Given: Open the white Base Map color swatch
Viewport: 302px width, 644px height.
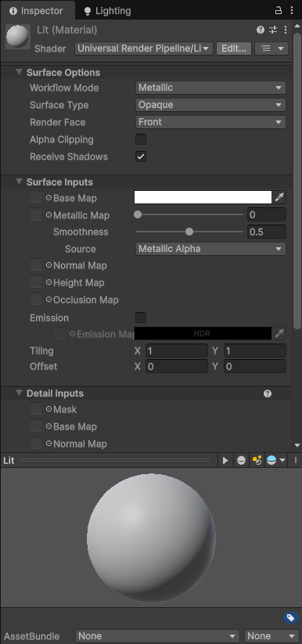Looking at the screenshot, I should click(203, 197).
